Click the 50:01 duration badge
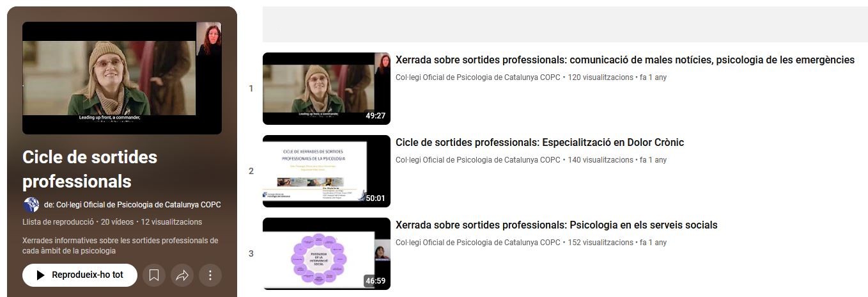868x297 pixels. tap(376, 198)
